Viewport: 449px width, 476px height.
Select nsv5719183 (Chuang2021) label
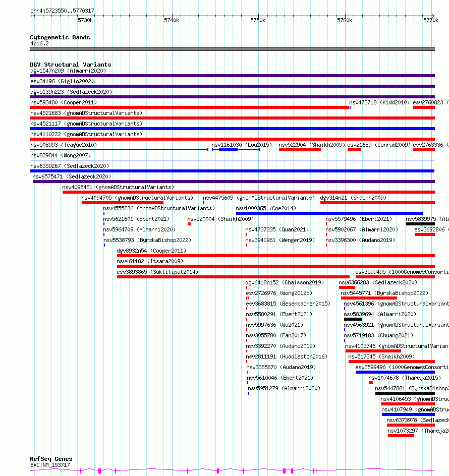point(378,336)
